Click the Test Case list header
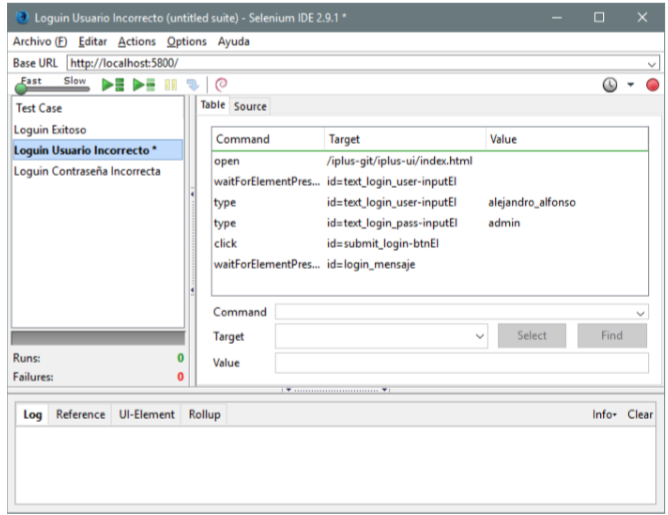 tap(98, 108)
